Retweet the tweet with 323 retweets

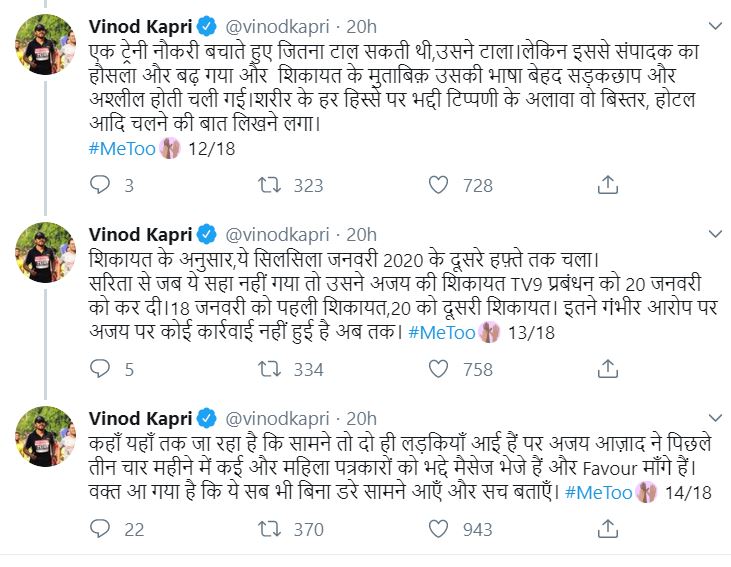click(x=268, y=185)
